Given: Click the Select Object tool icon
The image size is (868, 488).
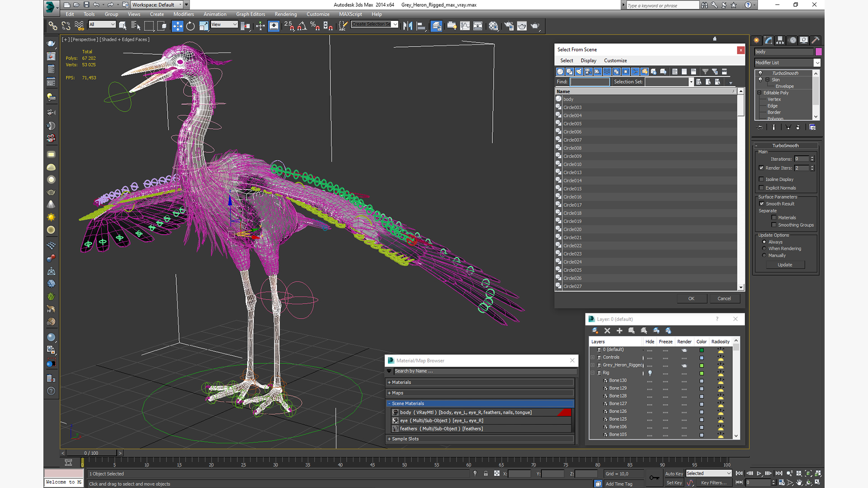Looking at the screenshot, I should [x=123, y=26].
